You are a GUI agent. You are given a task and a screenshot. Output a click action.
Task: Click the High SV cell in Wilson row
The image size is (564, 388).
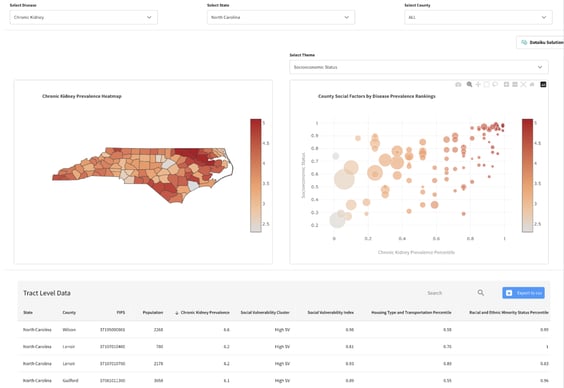282,330
